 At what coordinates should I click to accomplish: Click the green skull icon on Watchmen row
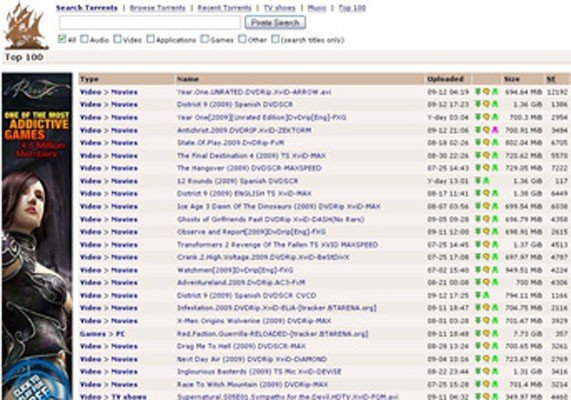click(x=495, y=270)
